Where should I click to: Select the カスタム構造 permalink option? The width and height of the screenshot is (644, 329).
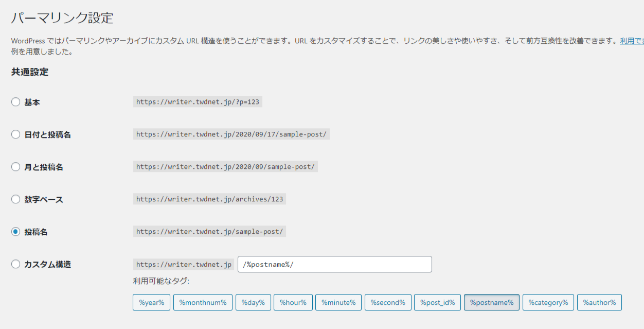(x=15, y=264)
